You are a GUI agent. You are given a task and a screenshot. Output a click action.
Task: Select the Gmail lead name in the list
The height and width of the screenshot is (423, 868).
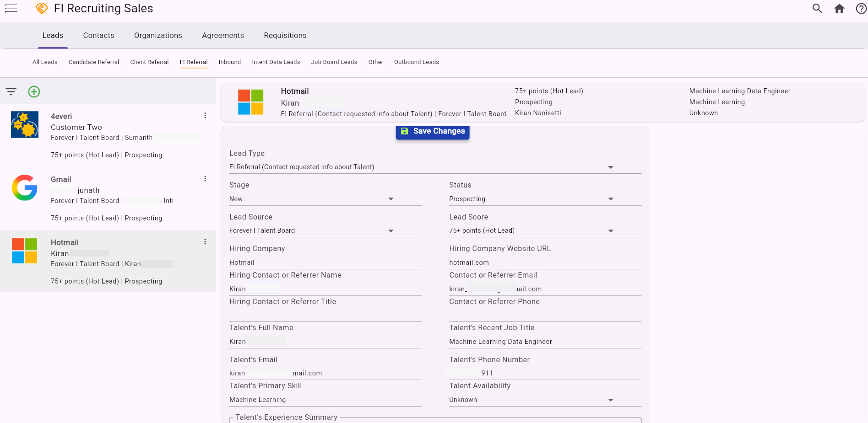pyautogui.click(x=61, y=179)
